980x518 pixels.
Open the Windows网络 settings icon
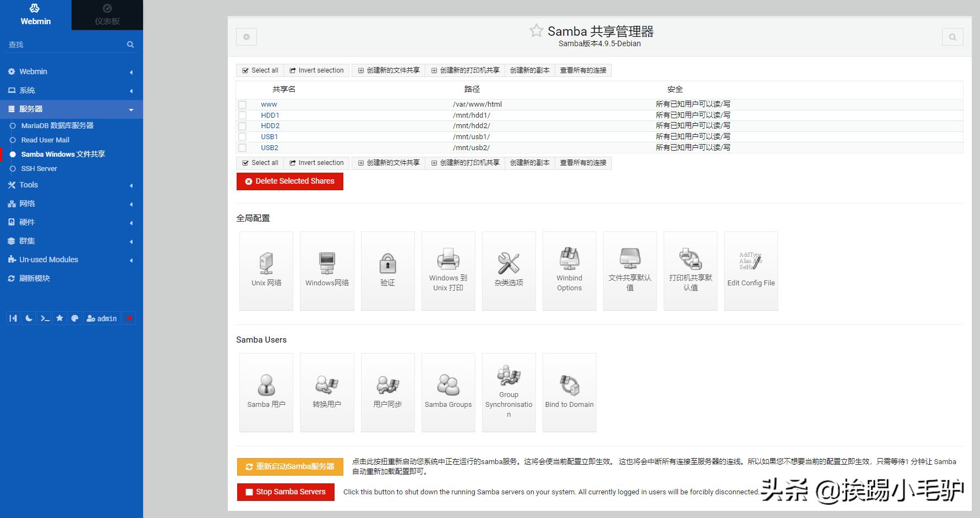(327, 271)
